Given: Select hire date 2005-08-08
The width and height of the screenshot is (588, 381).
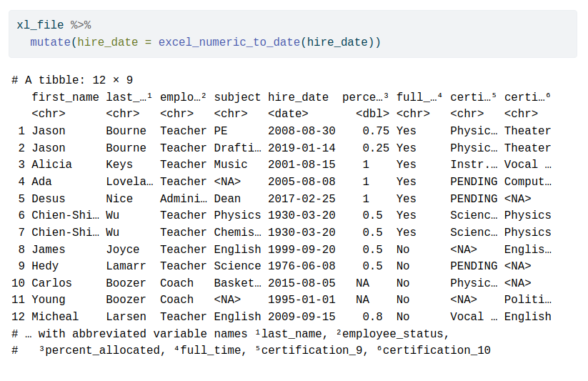Looking at the screenshot, I should point(302,182).
